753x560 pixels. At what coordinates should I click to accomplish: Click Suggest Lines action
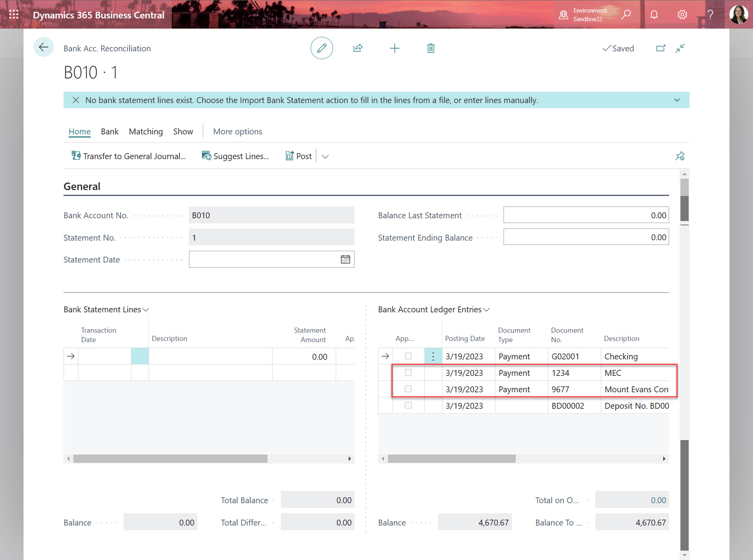[x=235, y=156]
